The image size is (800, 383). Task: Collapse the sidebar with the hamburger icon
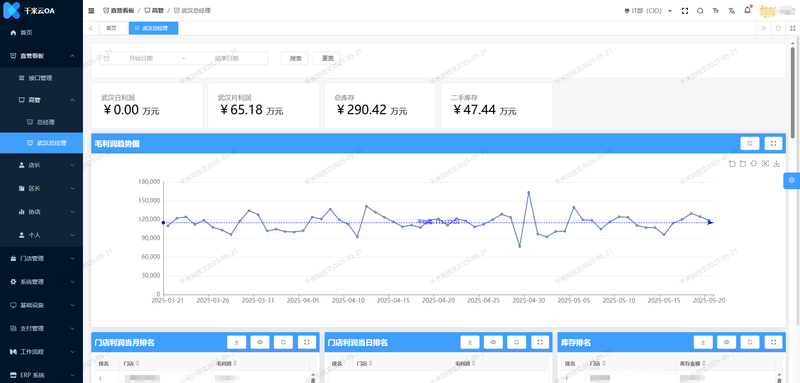(91, 11)
